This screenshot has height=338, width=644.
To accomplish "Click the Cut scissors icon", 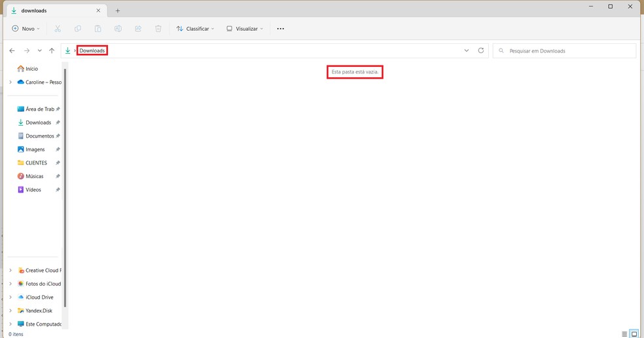I will pos(58,29).
